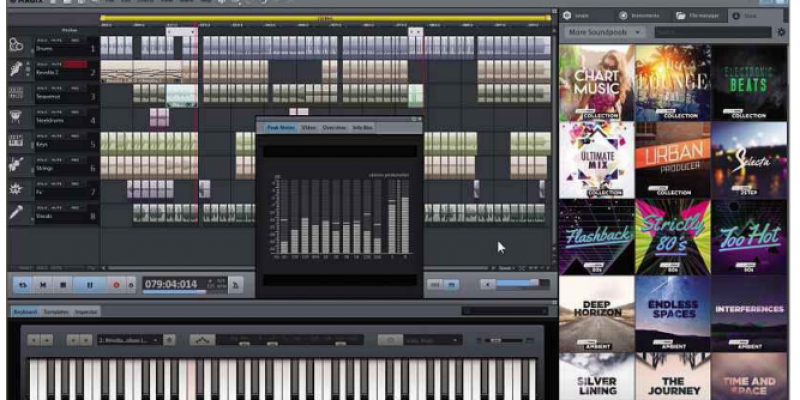Image resolution: width=800 pixels, height=400 pixels.
Task: Adjust the keyboard size slider
Action: point(504,340)
